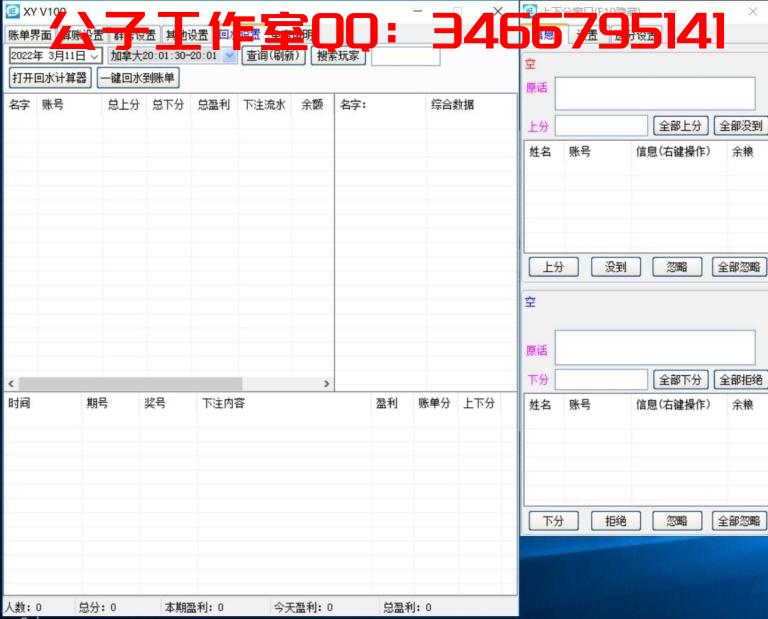Click the horizontal scrollbar left arrow

point(11,383)
